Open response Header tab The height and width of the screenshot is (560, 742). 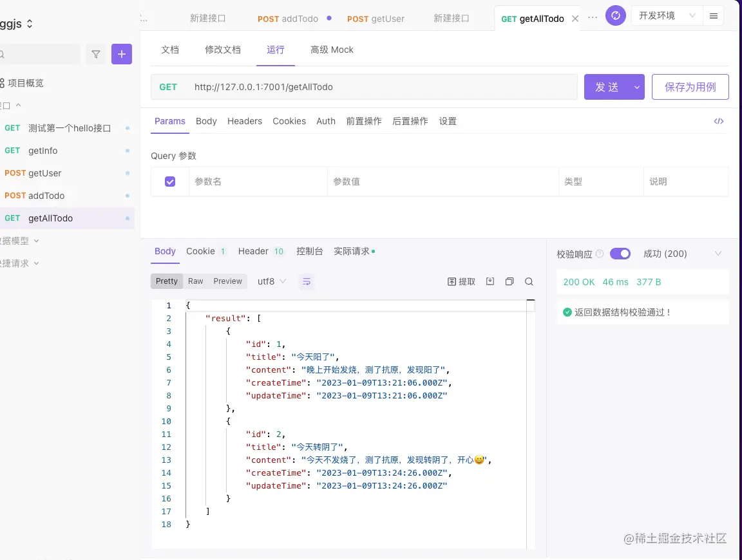pyautogui.click(x=261, y=251)
